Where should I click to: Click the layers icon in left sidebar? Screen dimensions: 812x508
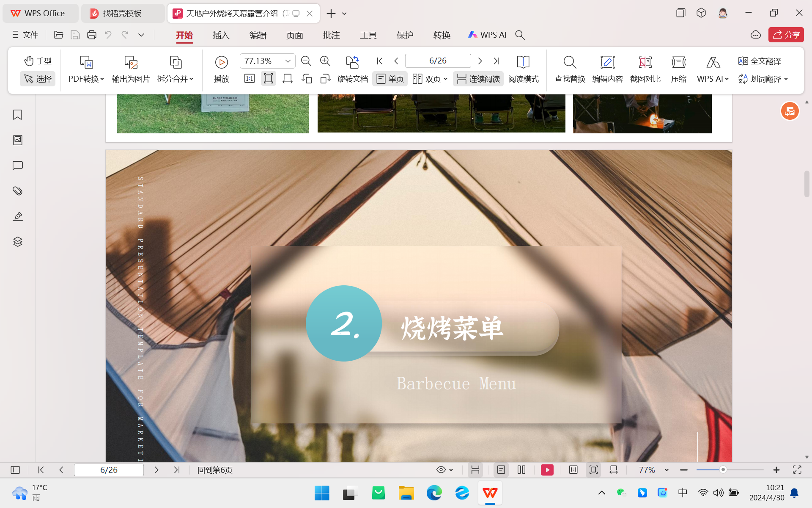point(17,242)
